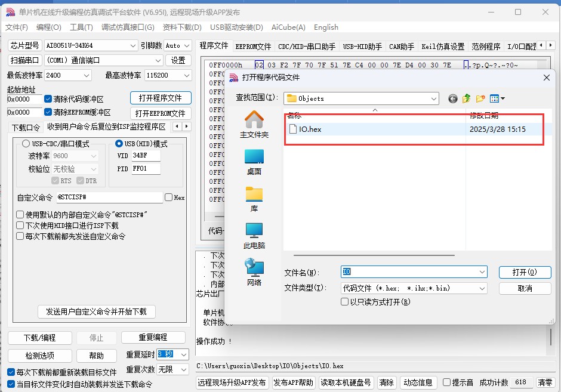The height and width of the screenshot is (392, 561).
Task: Switch language via English menu
Action: coord(326,27)
